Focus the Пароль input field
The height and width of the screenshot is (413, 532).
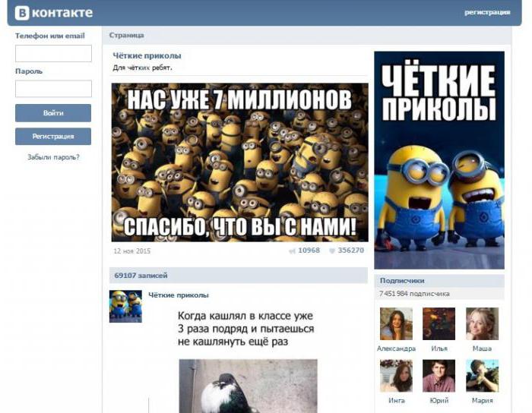coord(53,88)
